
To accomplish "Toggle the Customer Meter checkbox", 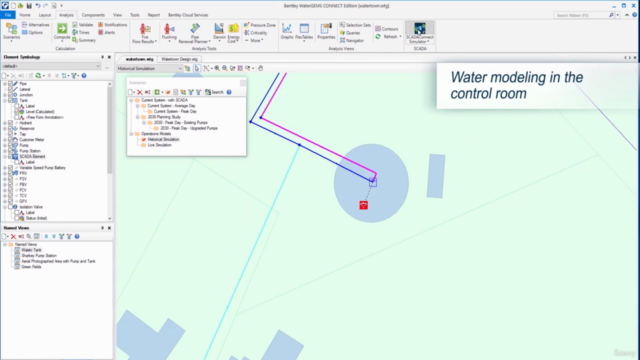I will click(x=11, y=140).
